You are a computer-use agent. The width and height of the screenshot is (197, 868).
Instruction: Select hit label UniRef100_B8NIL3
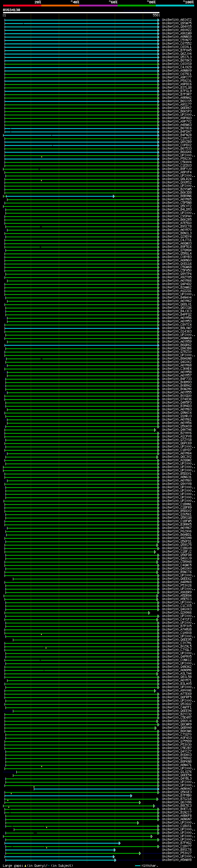(x=176, y=233)
